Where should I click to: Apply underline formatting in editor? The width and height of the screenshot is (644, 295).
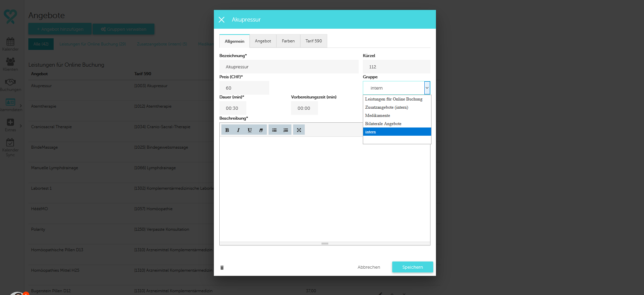250,130
